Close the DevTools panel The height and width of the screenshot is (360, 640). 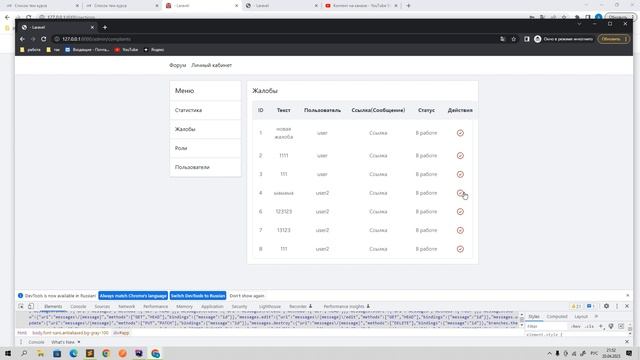[x=627, y=306]
